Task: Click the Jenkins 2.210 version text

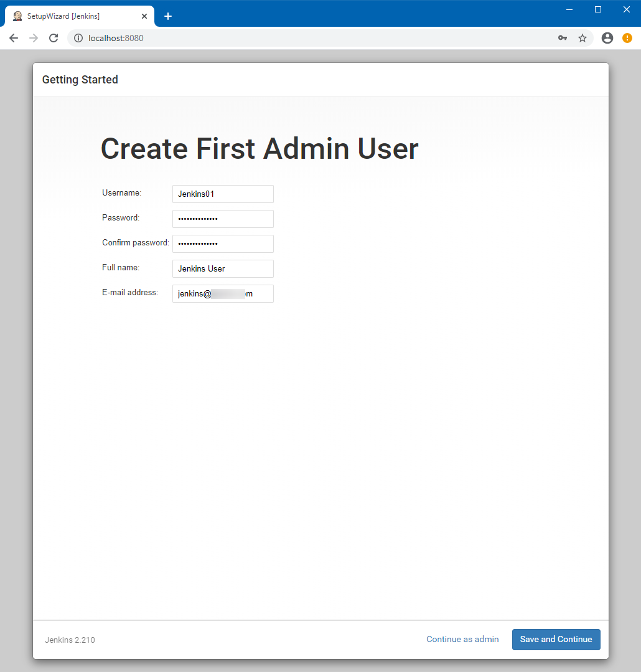Action: 70,640
